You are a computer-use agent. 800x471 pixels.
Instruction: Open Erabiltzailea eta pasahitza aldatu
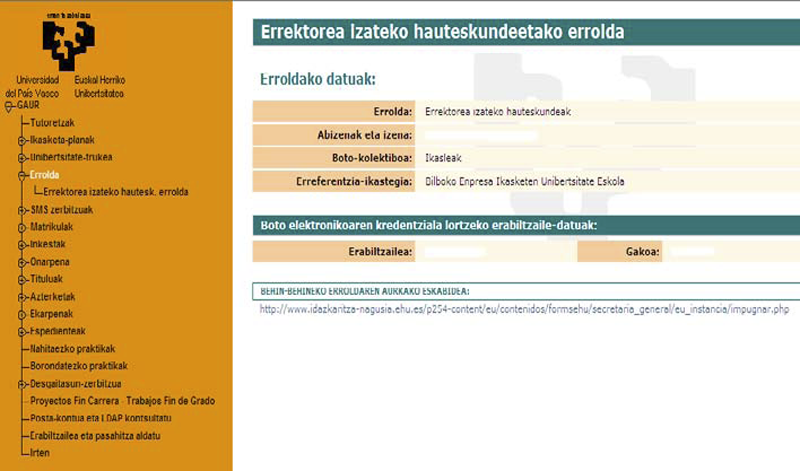click(96, 436)
